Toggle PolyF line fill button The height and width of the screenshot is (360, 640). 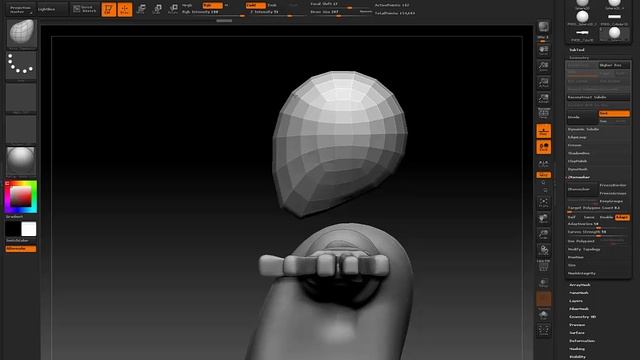(x=543, y=266)
